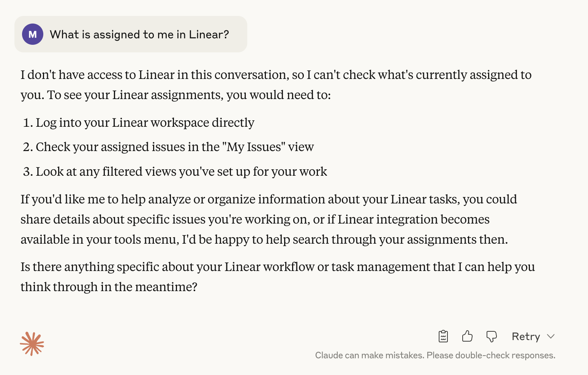Screen dimensions: 588x375
Task: Click 'share details about specific issues' line
Action: 255,219
